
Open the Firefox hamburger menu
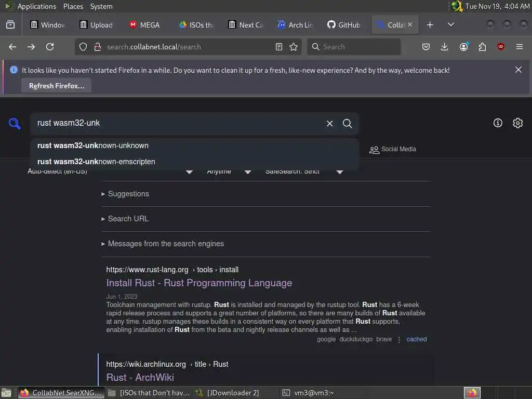point(520,47)
